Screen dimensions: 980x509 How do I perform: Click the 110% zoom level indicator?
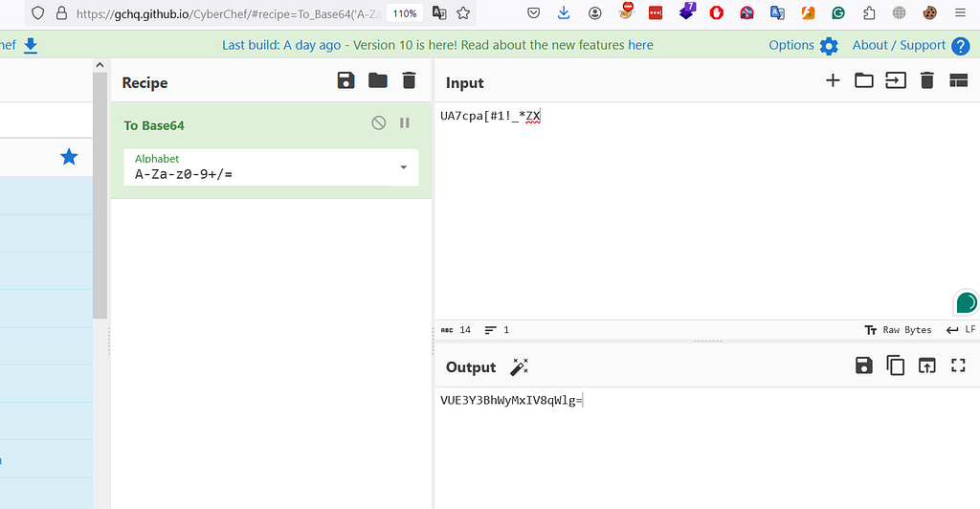(405, 13)
